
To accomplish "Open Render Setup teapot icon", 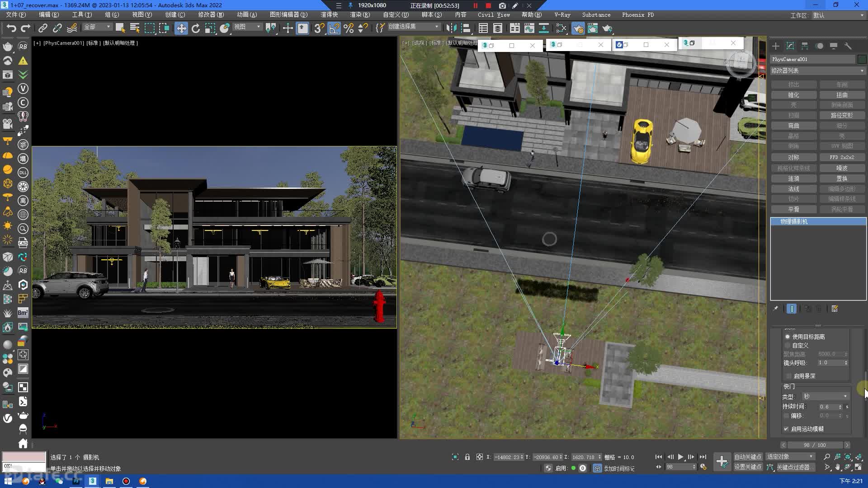I will click(578, 28).
